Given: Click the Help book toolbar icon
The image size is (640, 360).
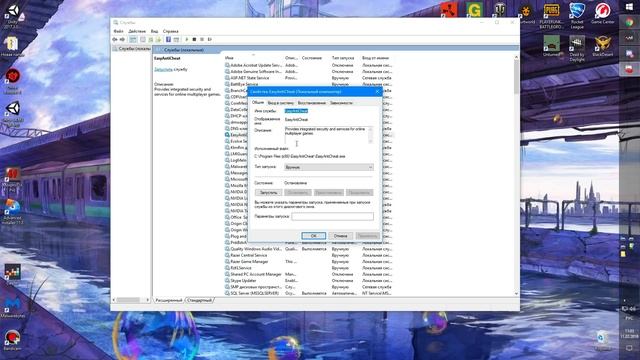Looking at the screenshot, I should pos(168,40).
